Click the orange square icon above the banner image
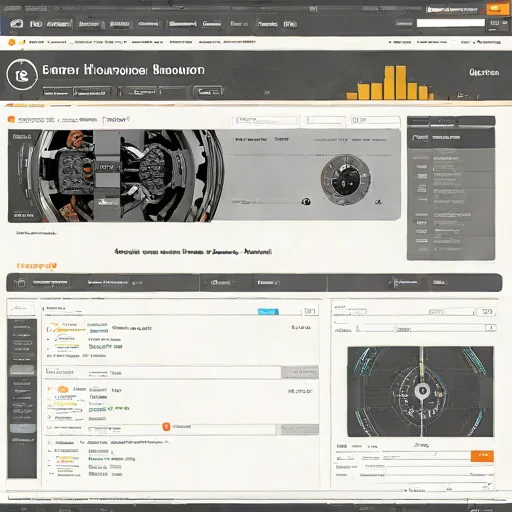 (x=11, y=119)
